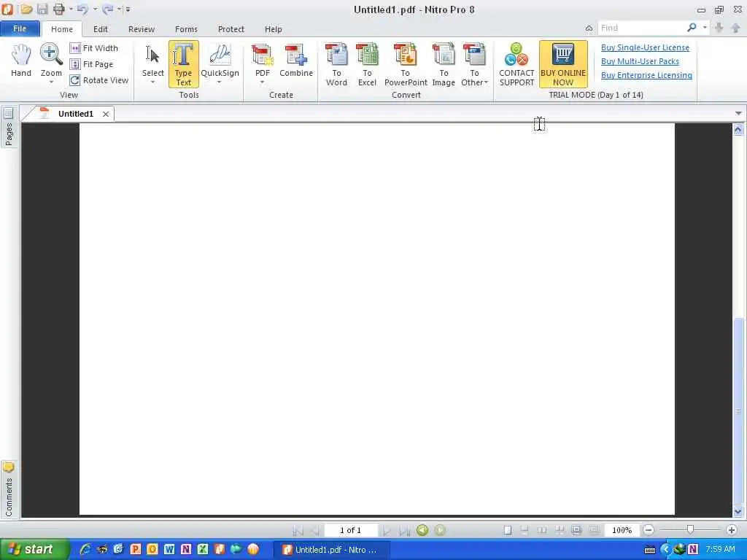The image size is (747, 560).
Task: Expand the Print options arrow
Action: point(71,9)
